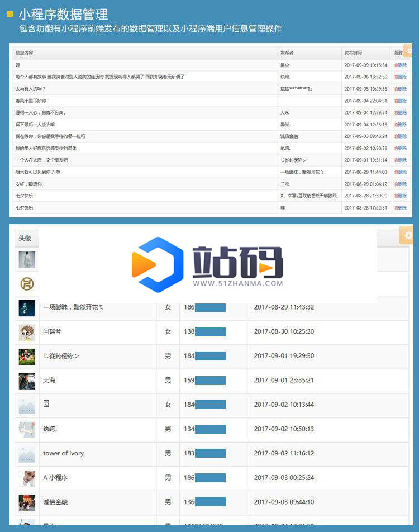Click registration time 2017-09-03 09:44:10

point(284,502)
